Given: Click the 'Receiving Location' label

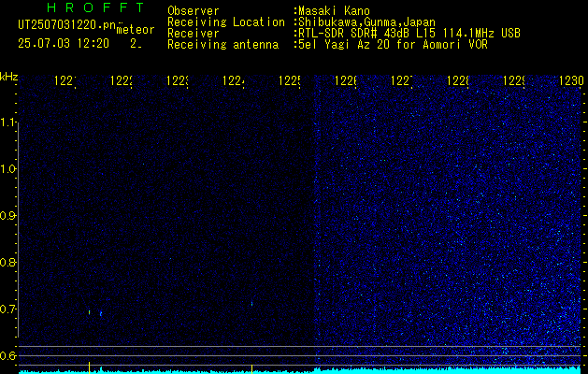Looking at the screenshot, I should click(226, 22).
